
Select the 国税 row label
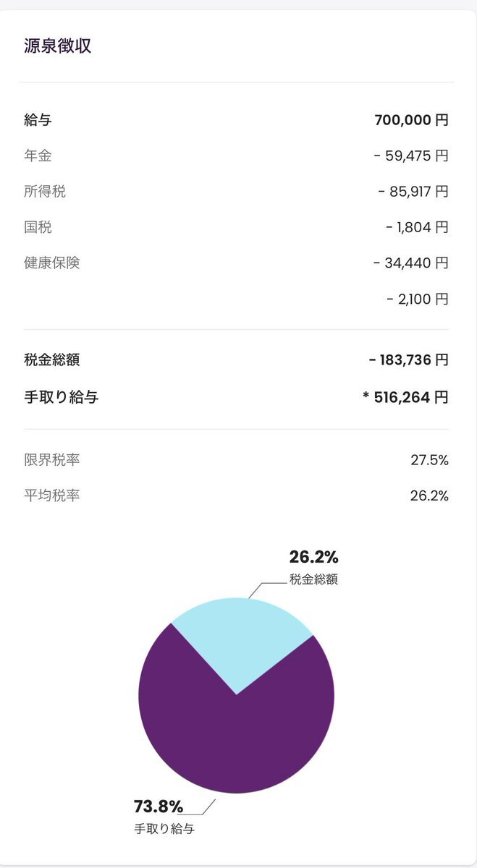tap(38, 227)
